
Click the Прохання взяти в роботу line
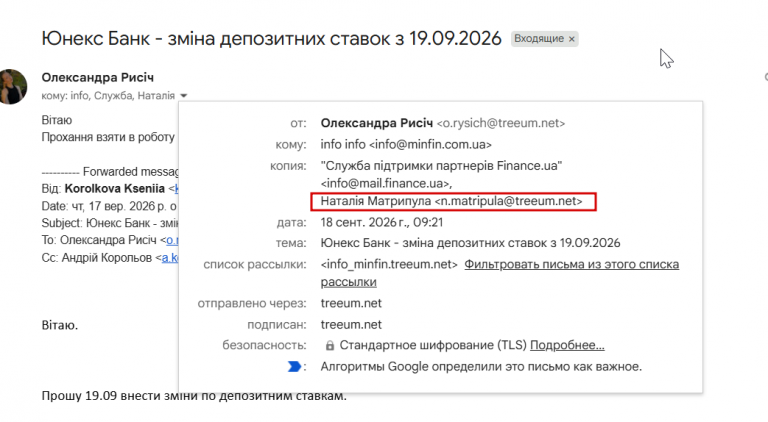pos(108,137)
